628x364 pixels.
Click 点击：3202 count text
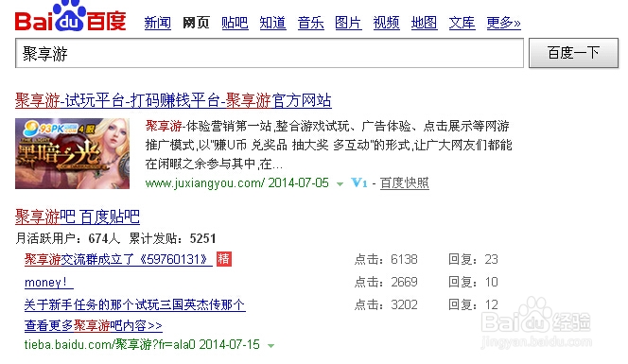coord(386,304)
